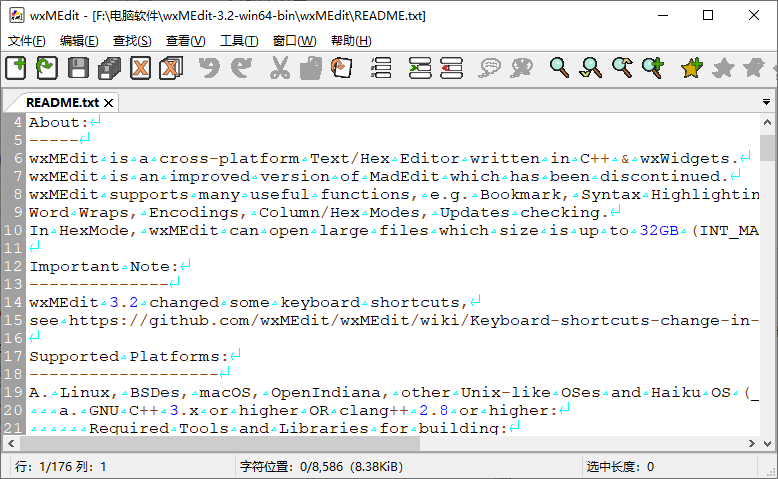Click 'OpenIndiana' on line 19
The image size is (778, 479).
(x=325, y=393)
